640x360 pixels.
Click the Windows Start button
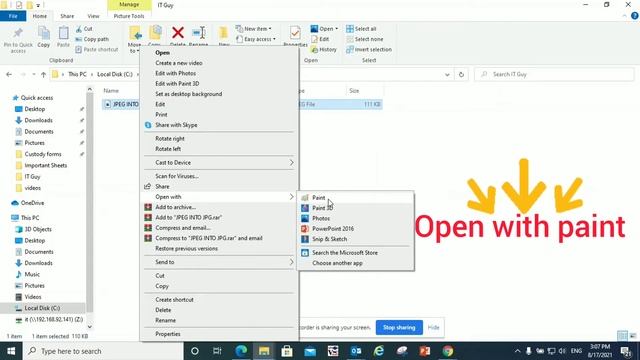[x=11, y=351]
